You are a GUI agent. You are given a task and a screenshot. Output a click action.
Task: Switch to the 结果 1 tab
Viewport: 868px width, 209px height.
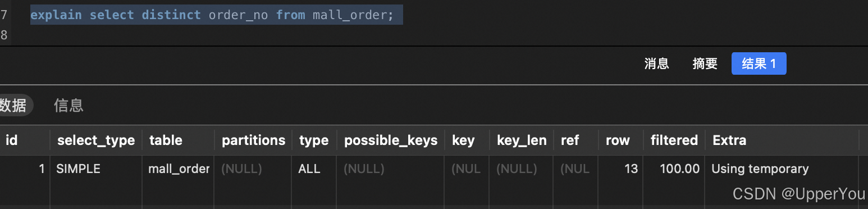(x=759, y=63)
